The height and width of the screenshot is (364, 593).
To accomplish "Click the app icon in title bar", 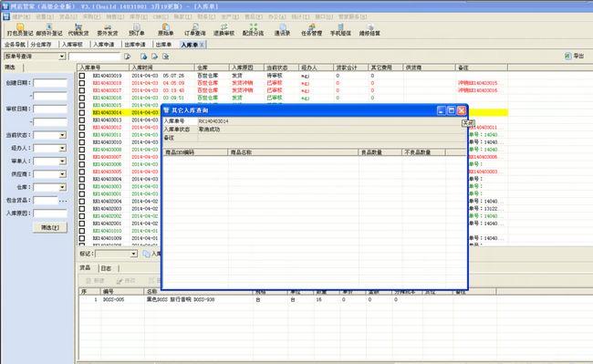I will pos(5,6).
